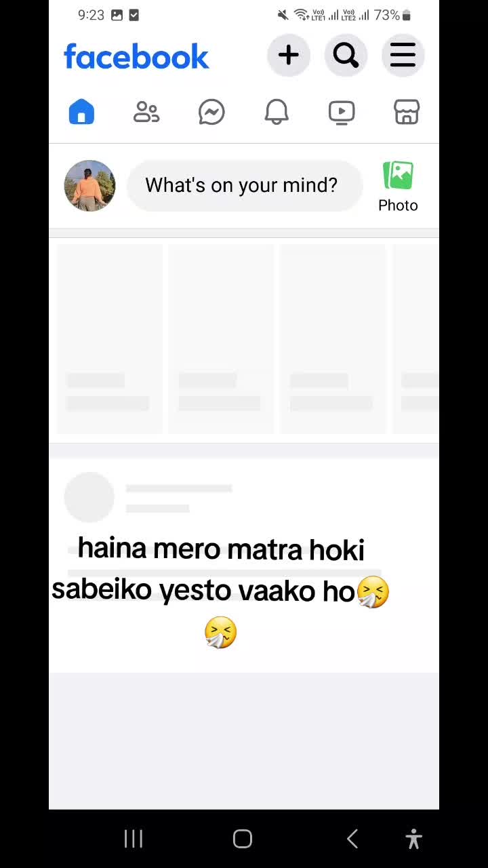488x868 pixels.
Task: Tap the Android home button
Action: [x=243, y=839]
